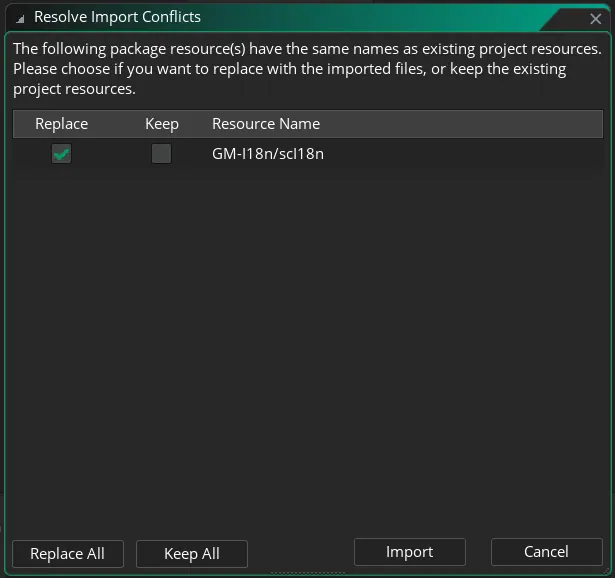The height and width of the screenshot is (578, 615).
Task: Click the gap between Keep All and Import
Action: click(300, 553)
